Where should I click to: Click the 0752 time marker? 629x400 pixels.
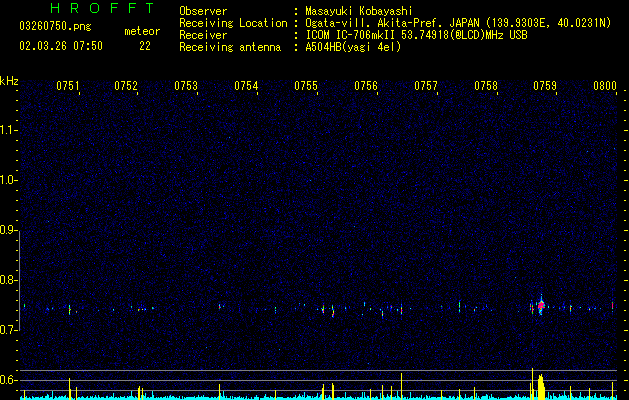point(126,85)
